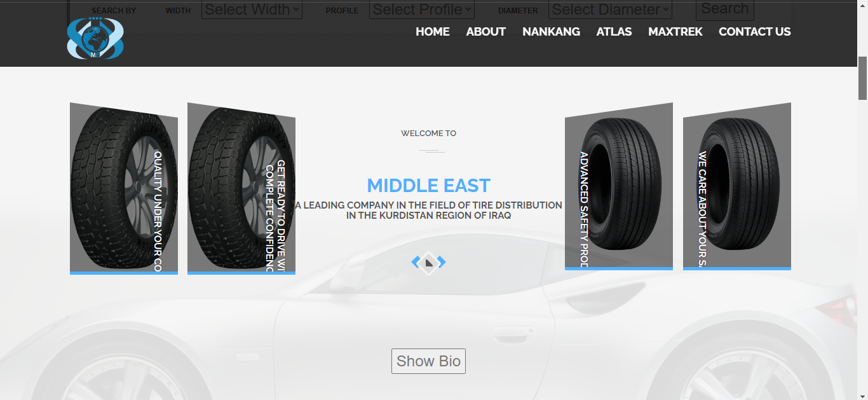Open the We Care About Your tire card
Image resolution: width=868 pixels, height=400 pixels.
click(x=737, y=186)
